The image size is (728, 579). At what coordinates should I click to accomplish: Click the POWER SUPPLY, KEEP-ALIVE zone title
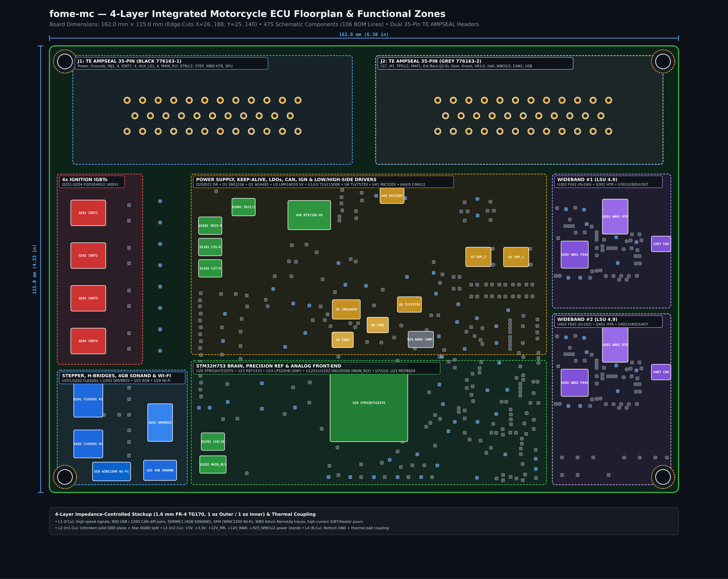(x=286, y=180)
